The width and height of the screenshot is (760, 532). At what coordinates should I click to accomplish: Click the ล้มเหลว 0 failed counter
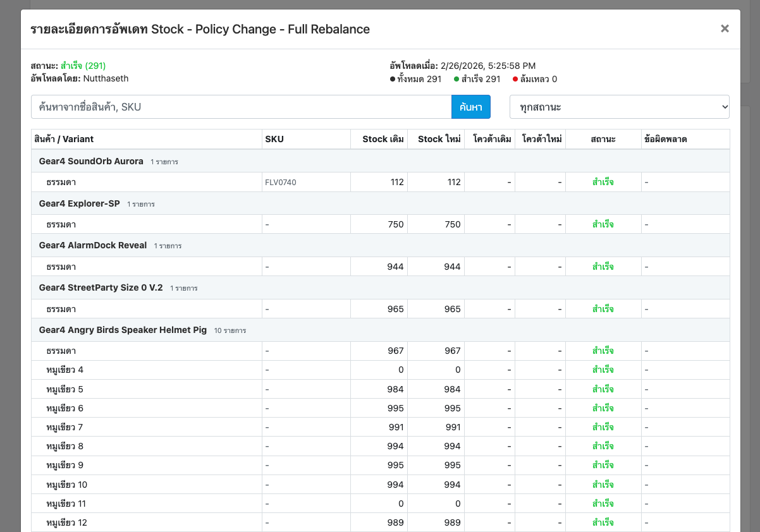point(535,79)
